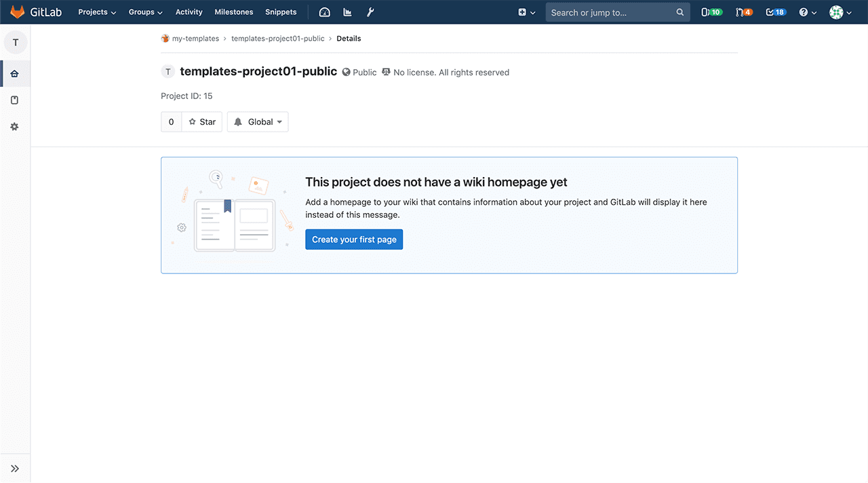Open project Settings via the gear icon

tap(15, 126)
